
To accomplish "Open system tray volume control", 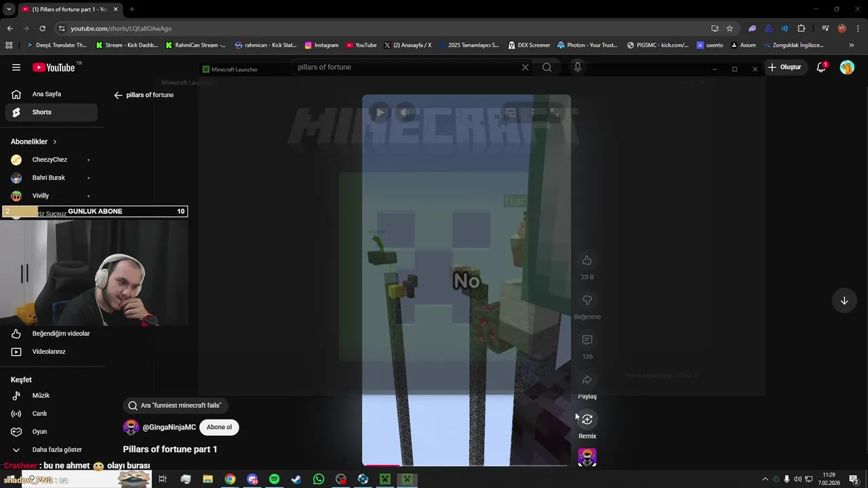I will [797, 479].
